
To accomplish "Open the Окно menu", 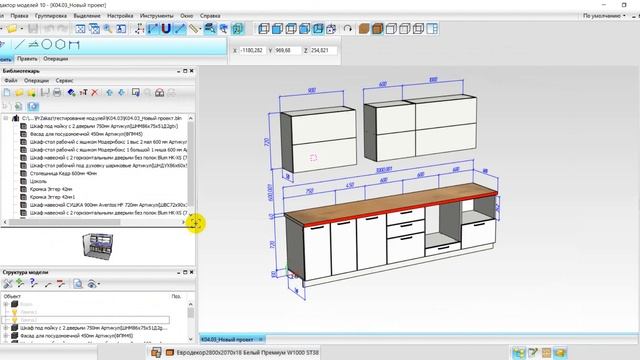I will click(x=187, y=16).
